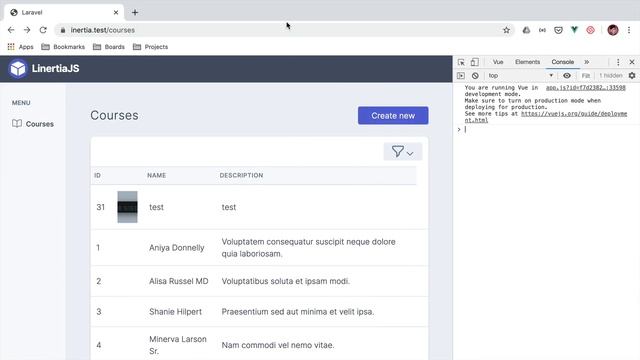Go forward with the browser forward arrow
The image size is (640, 360).
27,30
